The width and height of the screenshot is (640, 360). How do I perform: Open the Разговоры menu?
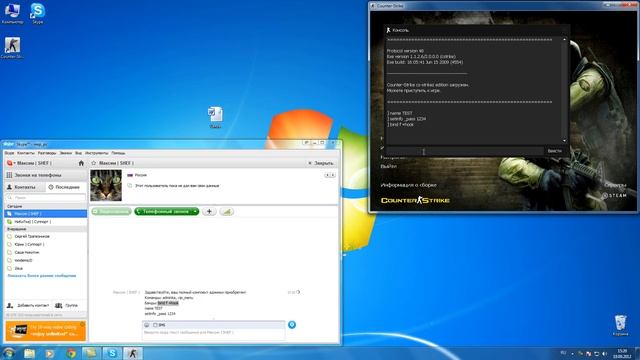click(47, 153)
